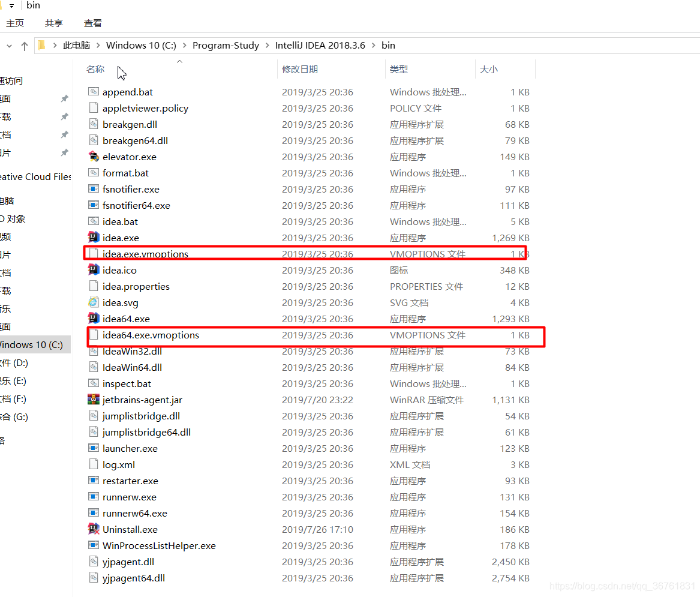
Task: Select breakgen.dll file icon
Action: (94, 124)
